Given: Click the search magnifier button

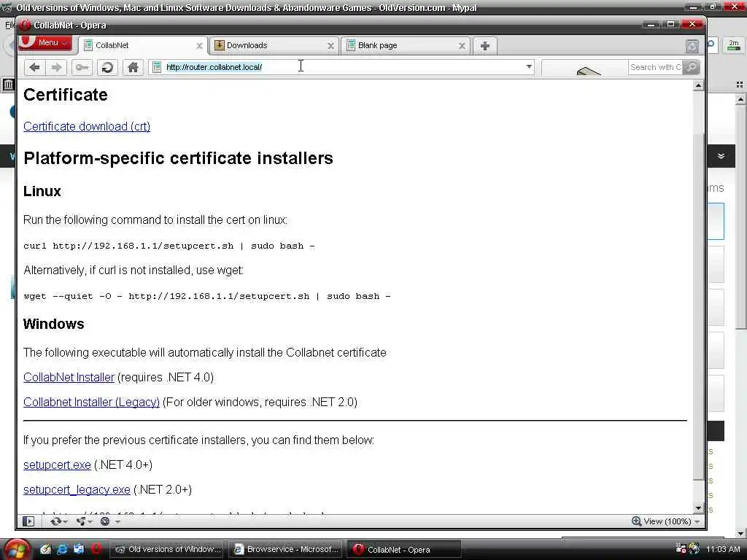Looking at the screenshot, I should (x=692, y=67).
